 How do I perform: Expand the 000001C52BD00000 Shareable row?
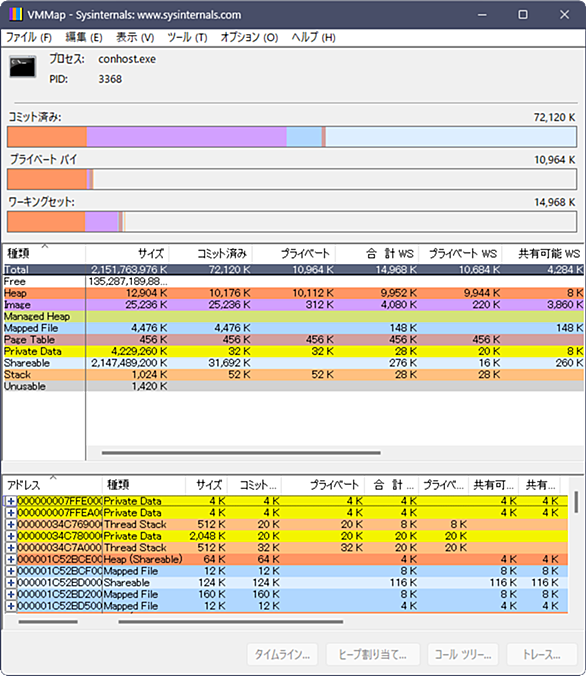[x=11, y=582]
